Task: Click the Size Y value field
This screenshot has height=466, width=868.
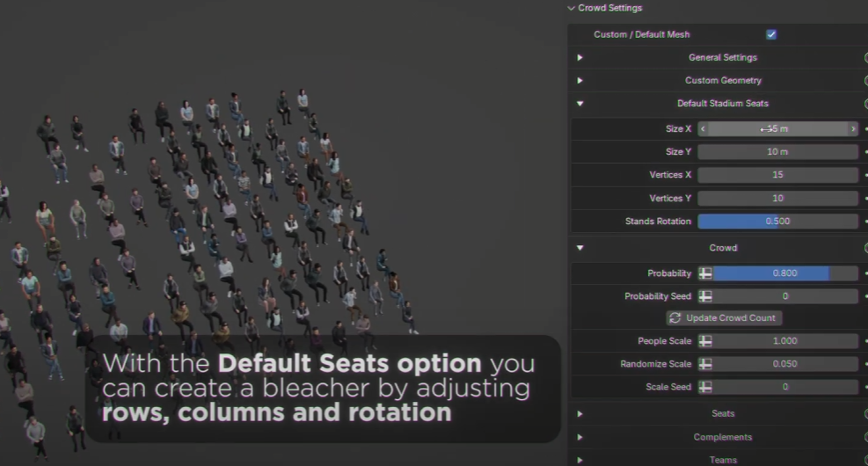Action: (777, 152)
